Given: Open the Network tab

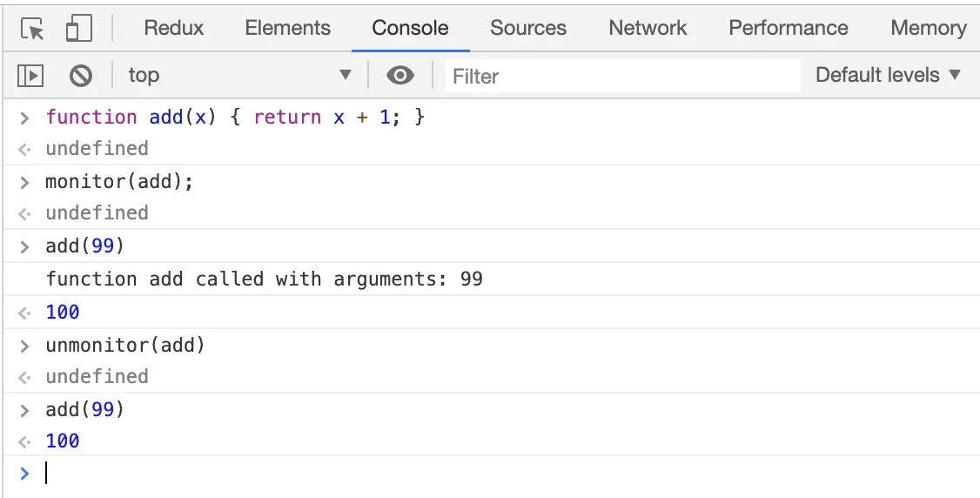Looking at the screenshot, I should 648,28.
